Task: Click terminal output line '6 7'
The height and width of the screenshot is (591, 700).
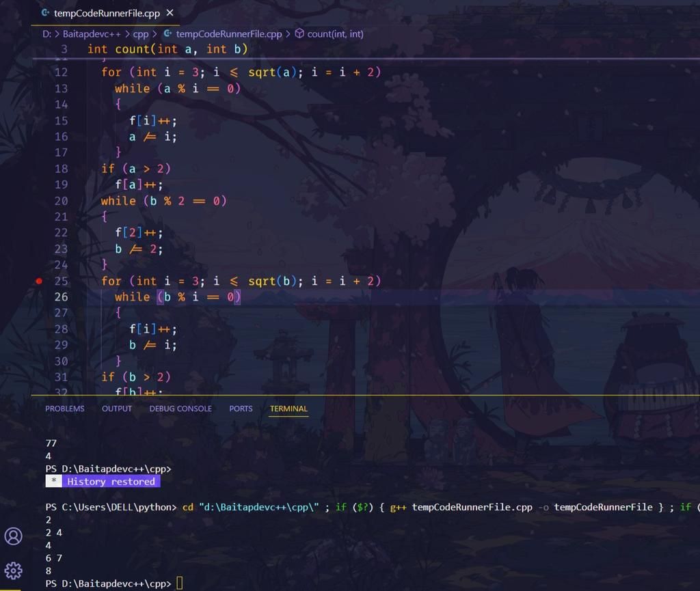Action: click(x=53, y=558)
